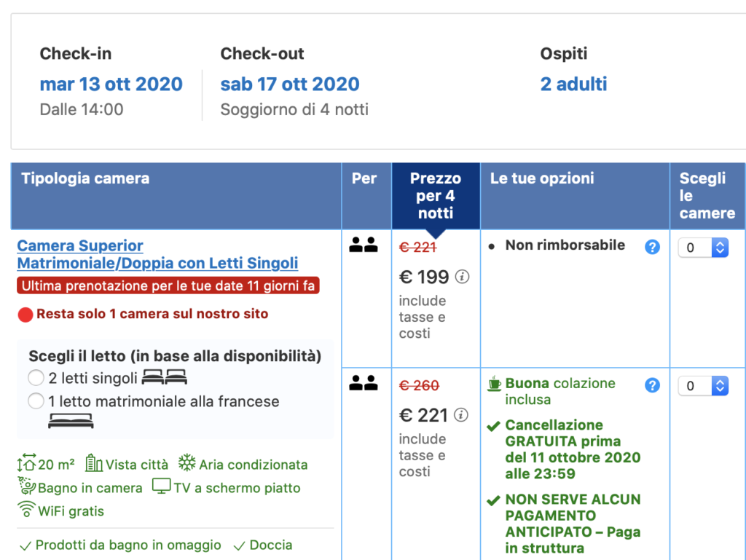Change check-in date mar 13 ott 2020
Image resolution: width=746 pixels, height=560 pixels.
pos(111,84)
